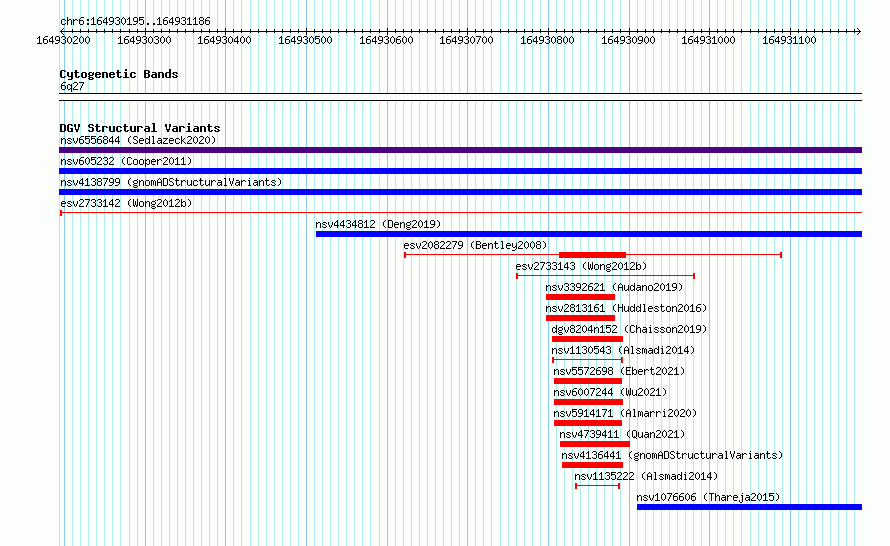
Task: Select the esv2082279 (Bentley2008) label
Action: [475, 245]
